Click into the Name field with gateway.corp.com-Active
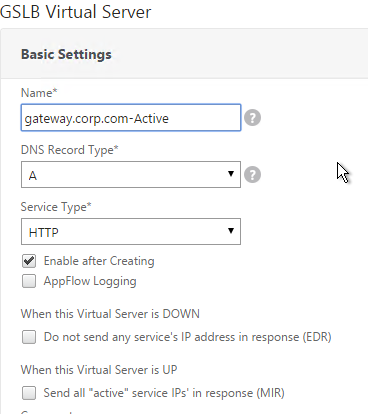Image resolution: width=368 pixels, height=414 pixels. coord(131,118)
